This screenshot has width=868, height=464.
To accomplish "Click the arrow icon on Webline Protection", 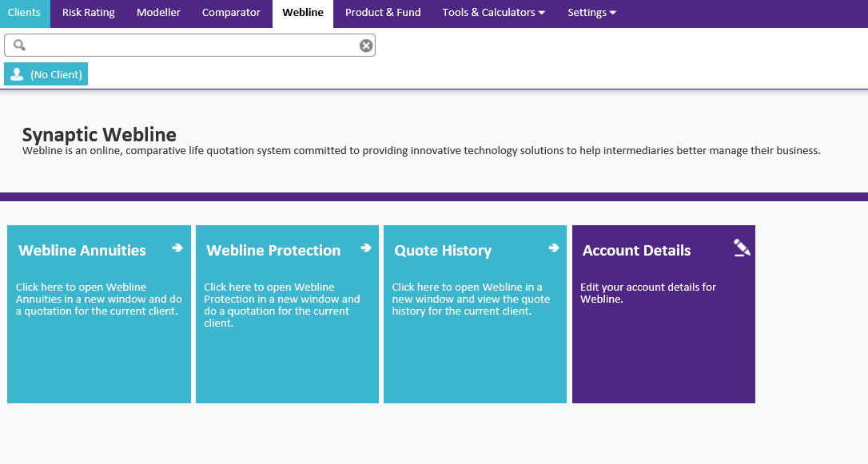I will tap(366, 248).
